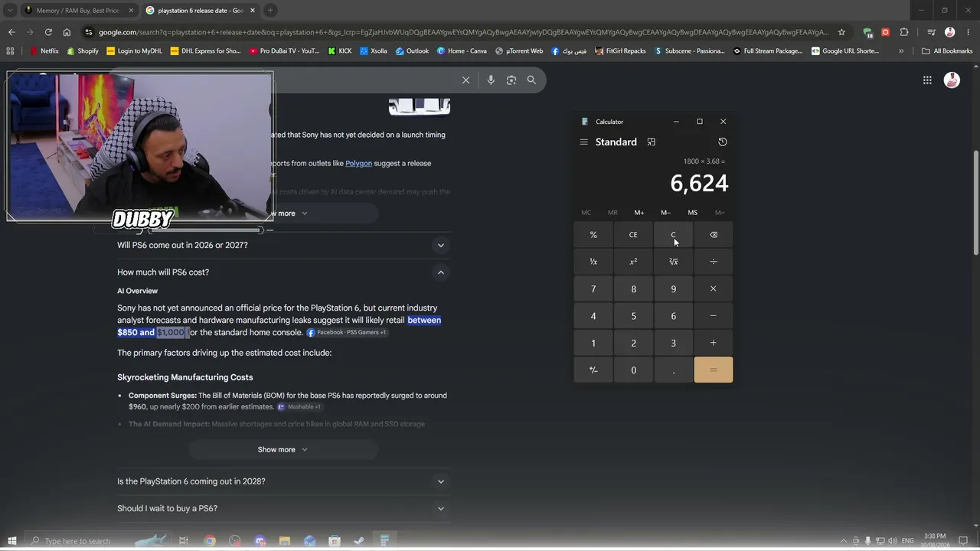Start Google voice search microphone
This screenshot has width=980, height=551.
click(x=491, y=80)
